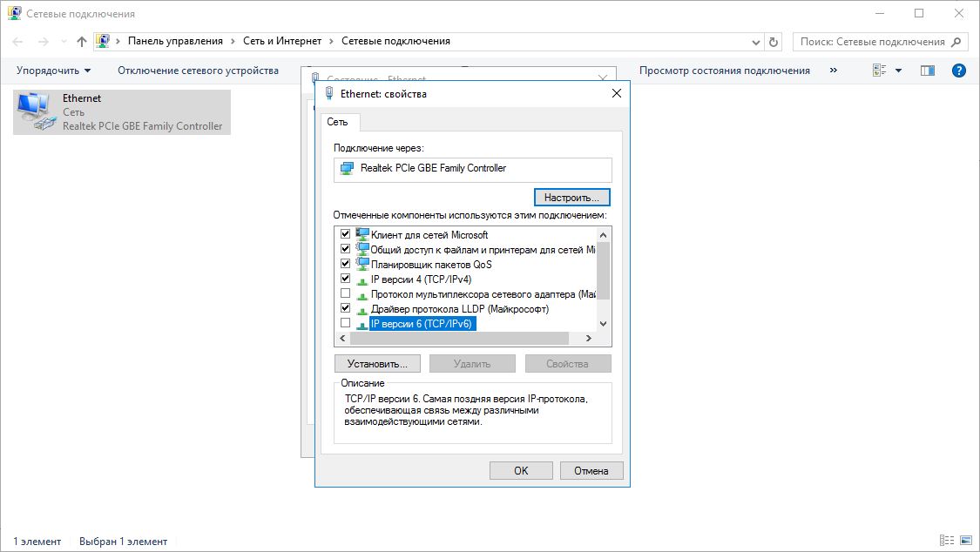Expand the address bar history dropdown
980x552 pixels.
tap(756, 42)
